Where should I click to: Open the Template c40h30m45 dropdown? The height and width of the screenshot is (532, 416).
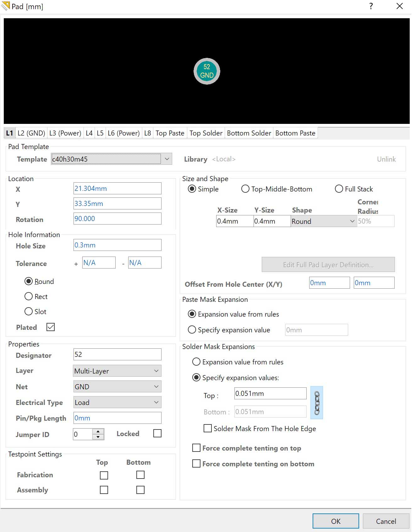pyautogui.click(x=167, y=159)
